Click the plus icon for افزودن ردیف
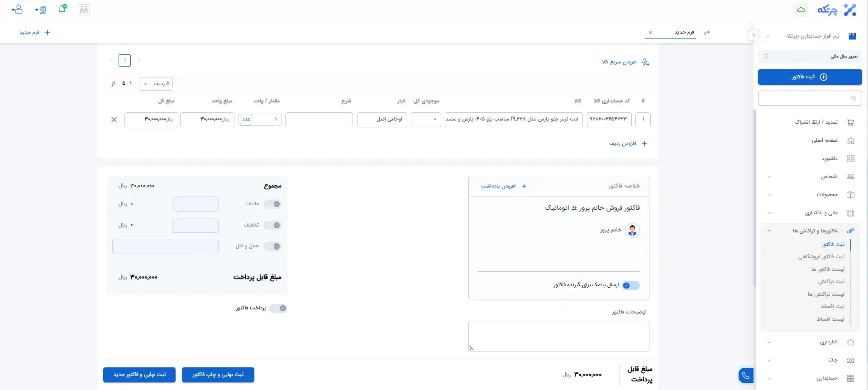The width and height of the screenshot is (868, 390). [644, 144]
